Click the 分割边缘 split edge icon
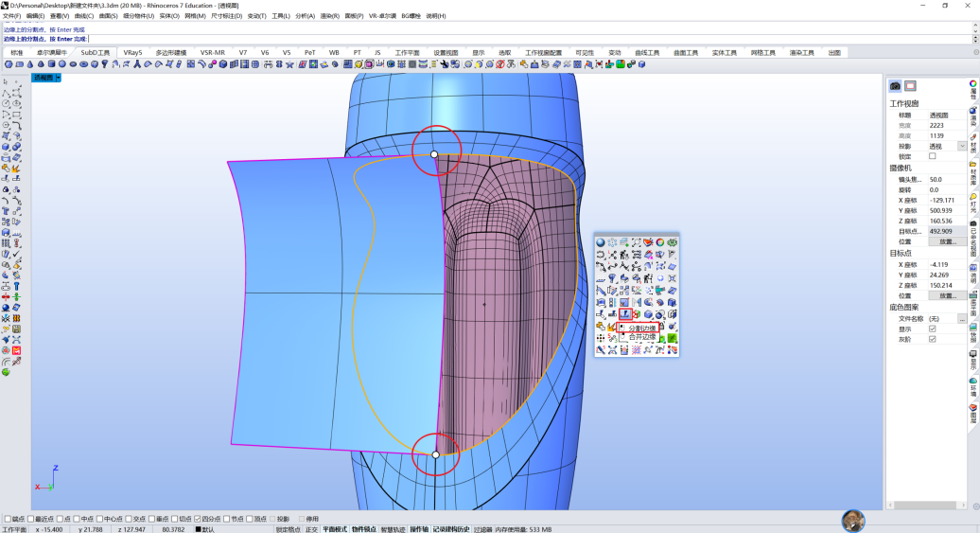980x533 pixels. click(x=625, y=314)
